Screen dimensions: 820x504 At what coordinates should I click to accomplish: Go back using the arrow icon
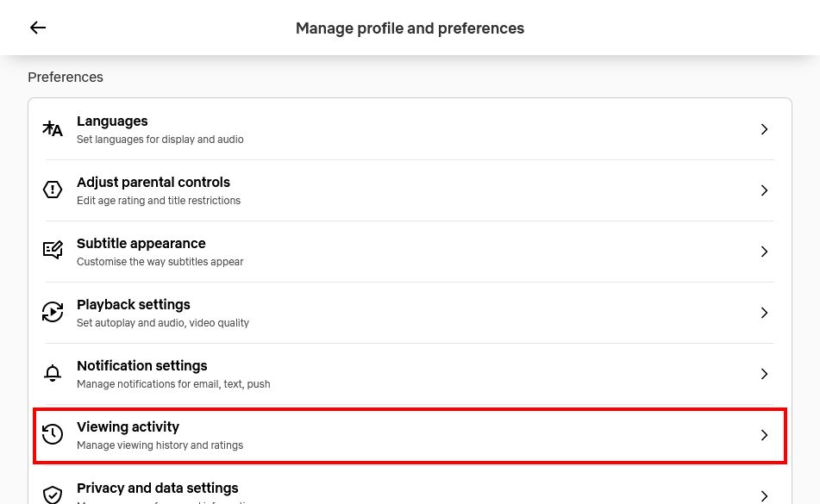pos(38,28)
